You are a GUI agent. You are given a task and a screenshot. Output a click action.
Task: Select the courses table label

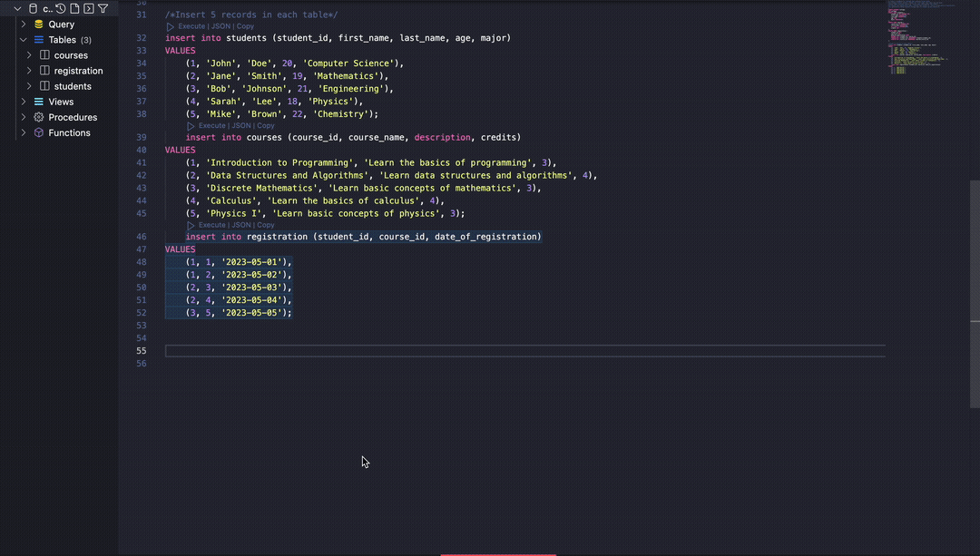point(71,55)
